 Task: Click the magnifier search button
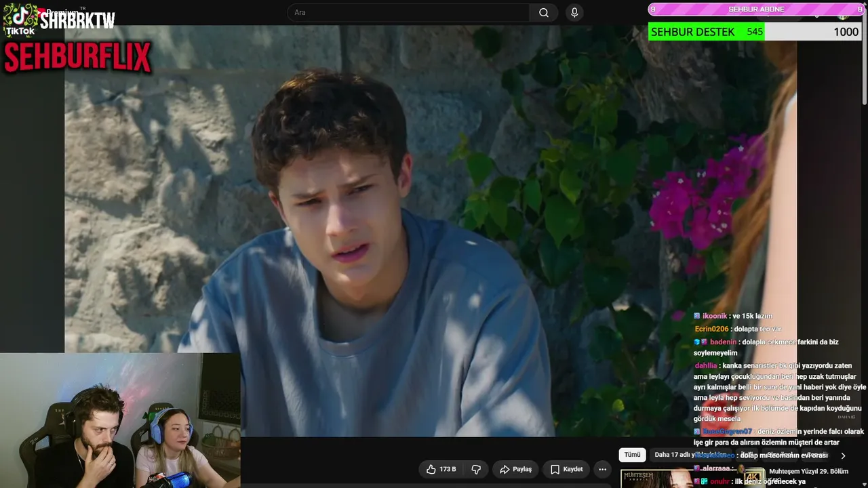544,13
